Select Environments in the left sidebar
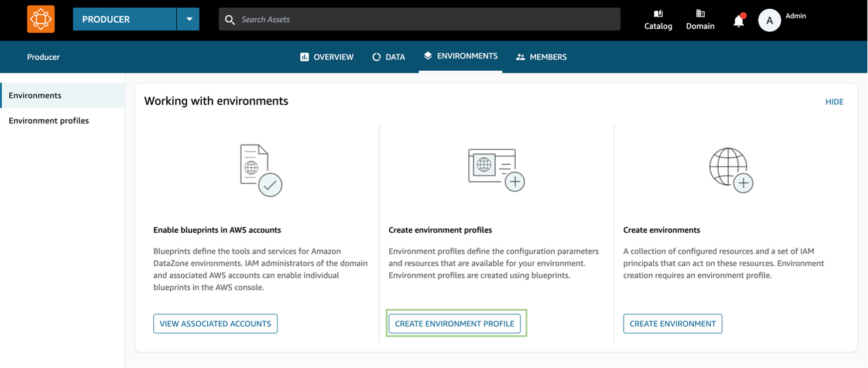The image size is (868, 368). coord(63,95)
